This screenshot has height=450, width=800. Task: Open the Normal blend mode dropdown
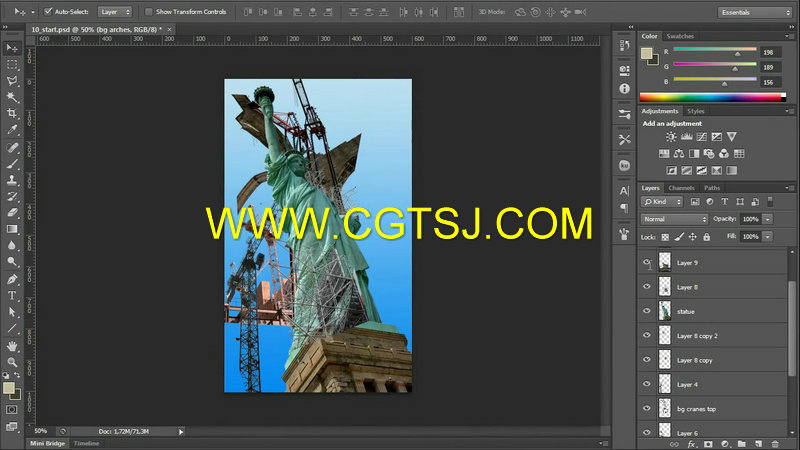674,219
